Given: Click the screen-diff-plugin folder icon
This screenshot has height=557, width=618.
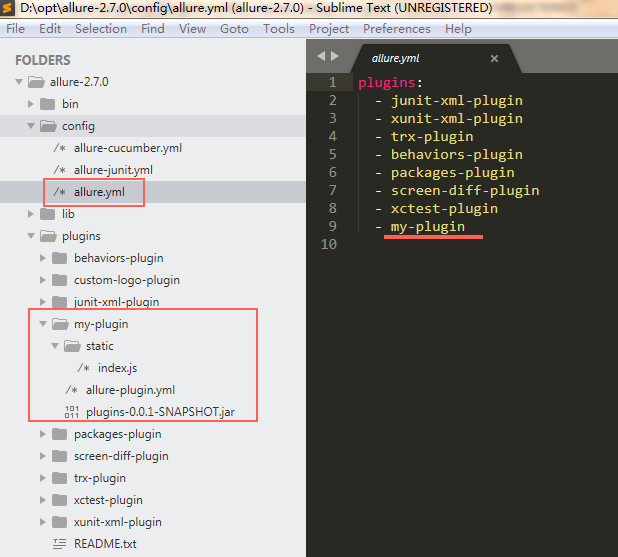Looking at the screenshot, I should 60,456.
